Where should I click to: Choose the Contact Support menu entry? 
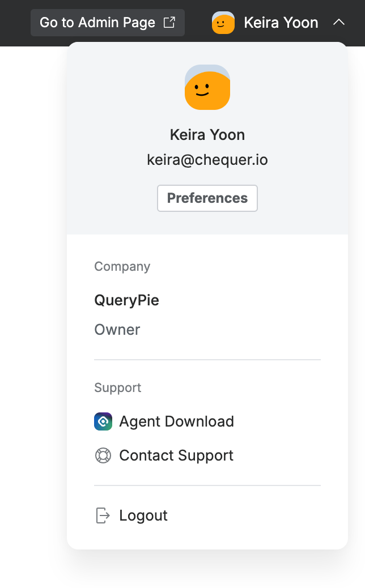176,455
